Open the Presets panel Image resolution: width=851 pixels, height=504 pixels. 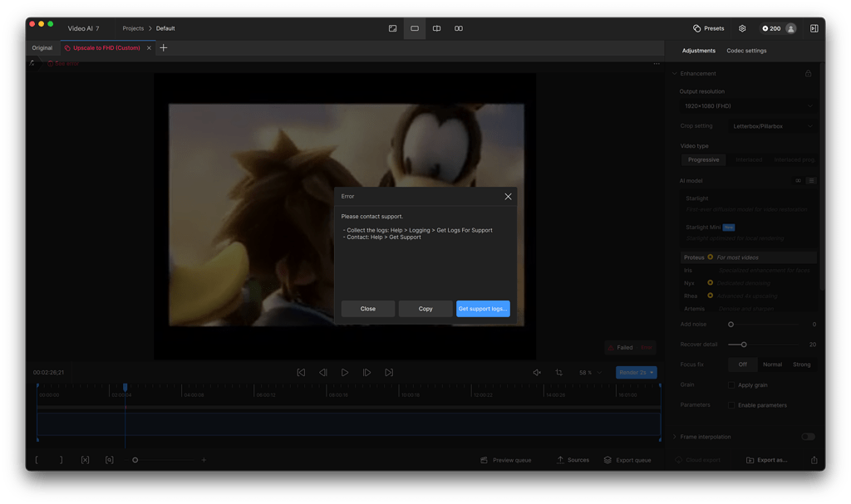coord(708,28)
